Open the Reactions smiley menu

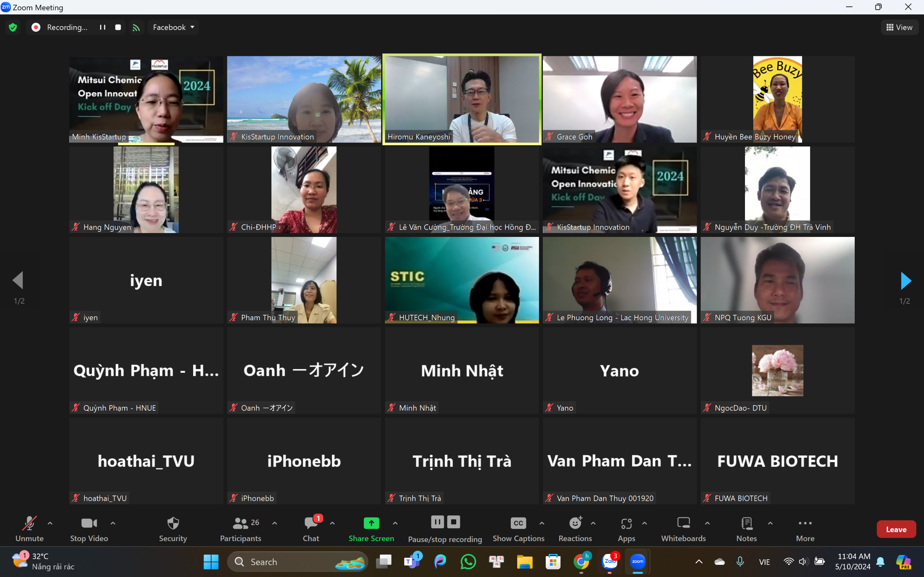575,528
